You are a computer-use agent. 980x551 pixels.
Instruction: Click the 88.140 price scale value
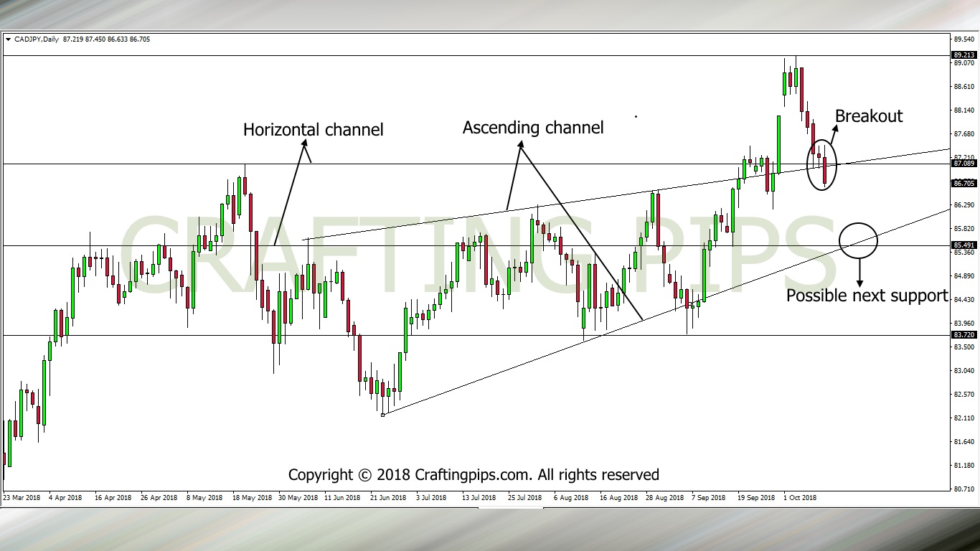point(963,110)
